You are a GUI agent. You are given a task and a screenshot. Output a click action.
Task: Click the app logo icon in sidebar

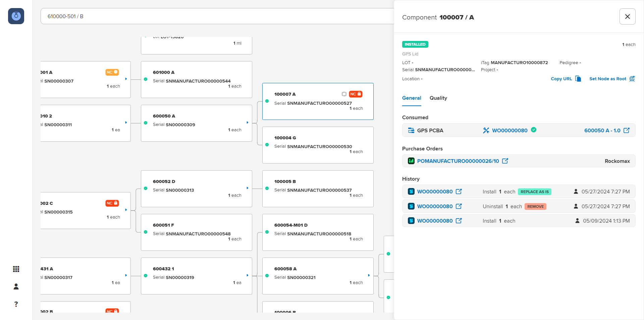[x=16, y=16]
